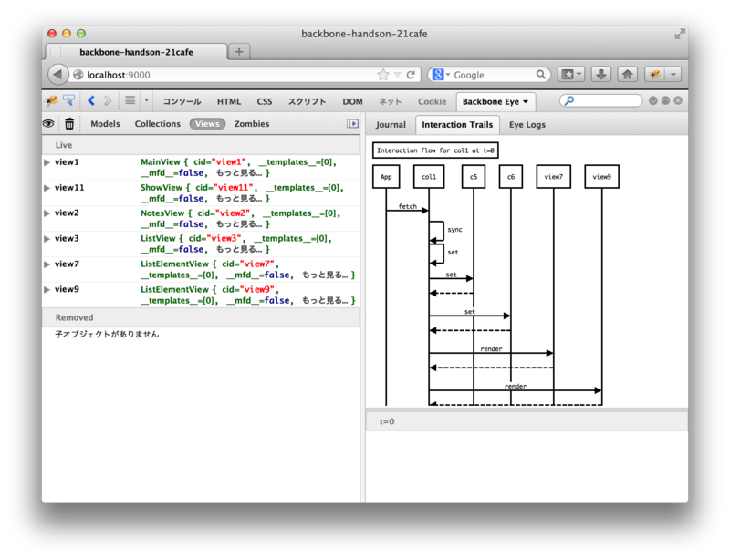Expand the view2 row
730x560 pixels.
tap(47, 213)
